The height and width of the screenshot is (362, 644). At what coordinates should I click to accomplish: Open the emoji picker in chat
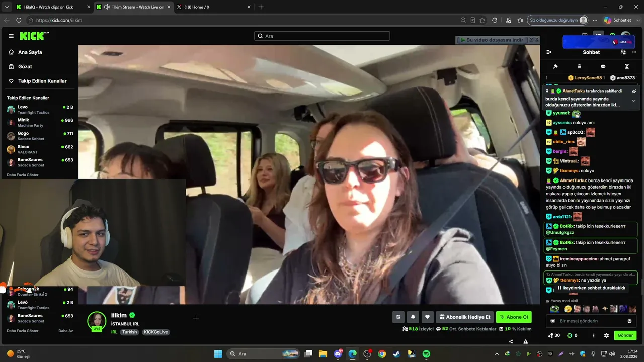(x=629, y=321)
